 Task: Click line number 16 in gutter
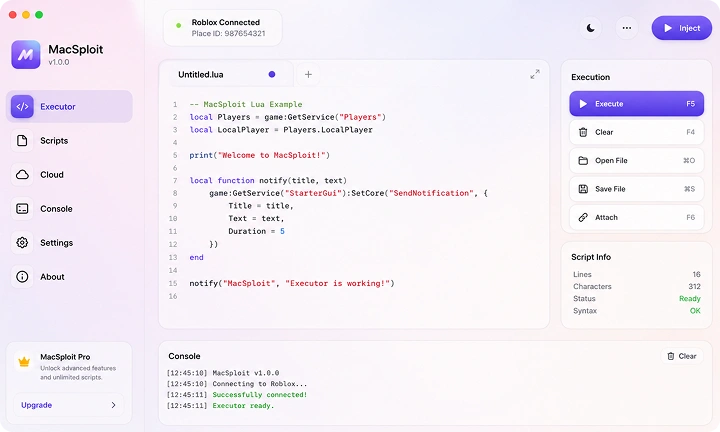pos(173,296)
